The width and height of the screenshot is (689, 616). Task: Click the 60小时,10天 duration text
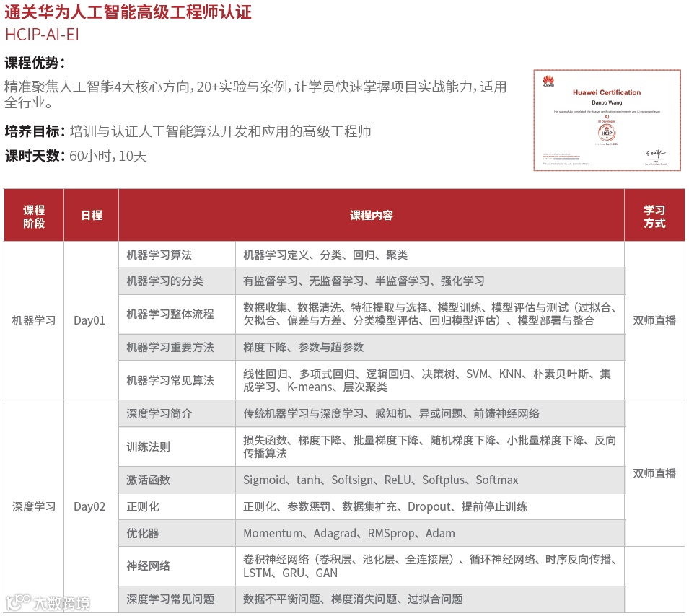(108, 156)
